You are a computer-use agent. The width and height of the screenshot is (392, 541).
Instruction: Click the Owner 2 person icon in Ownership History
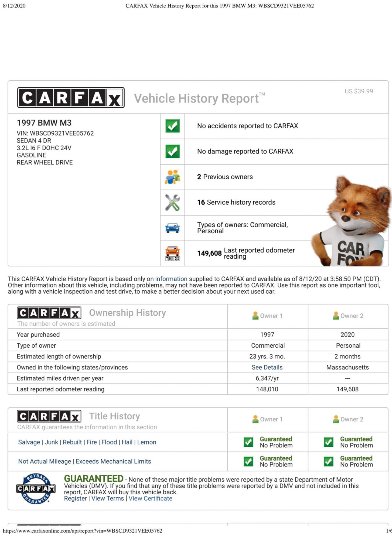(x=336, y=316)
